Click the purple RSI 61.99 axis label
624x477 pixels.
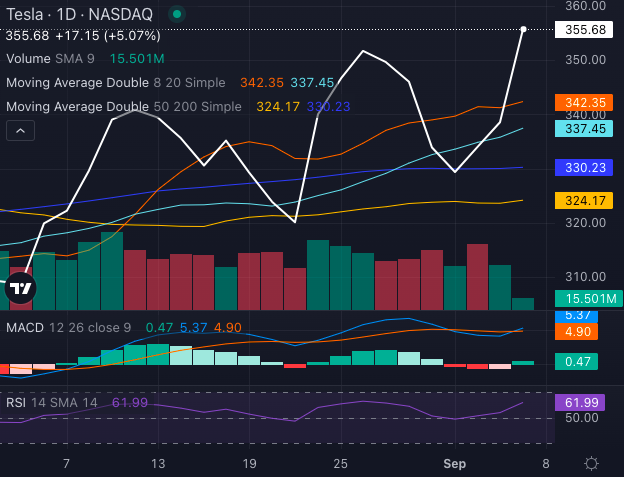click(x=585, y=402)
